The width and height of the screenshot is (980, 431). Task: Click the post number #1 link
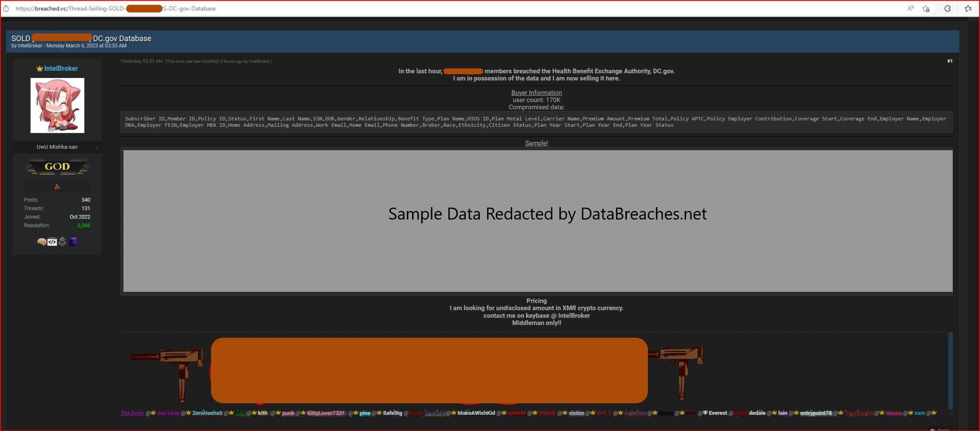click(949, 61)
